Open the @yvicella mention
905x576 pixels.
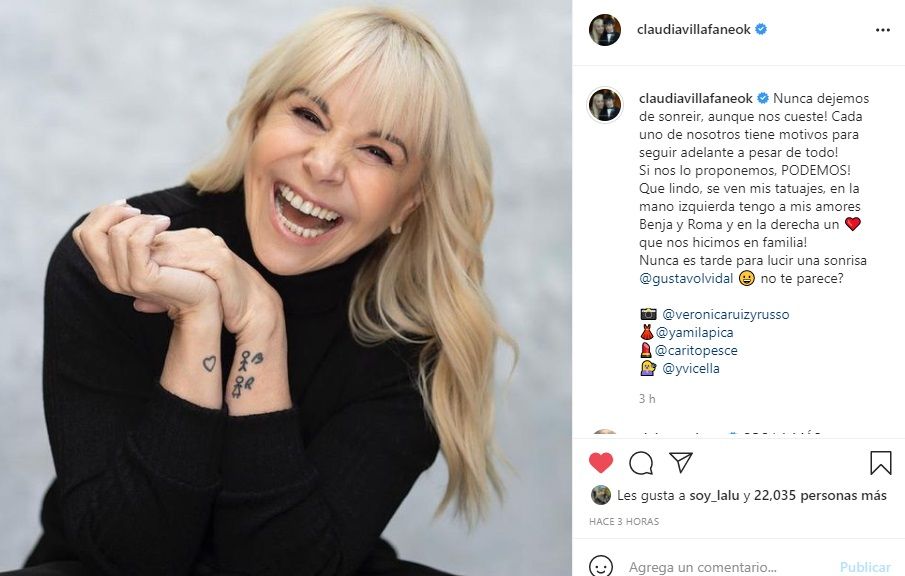point(687,368)
